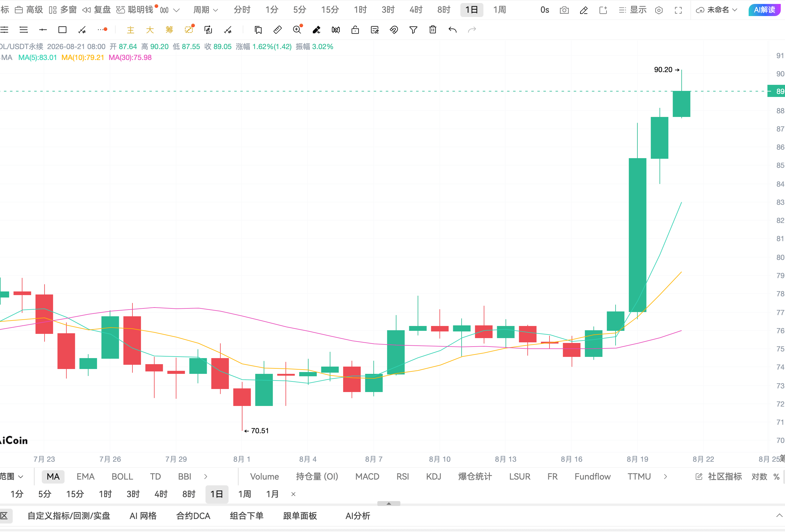785x532 pixels.
Task: Click the 主 indicator icon
Action: pyautogui.click(x=130, y=30)
